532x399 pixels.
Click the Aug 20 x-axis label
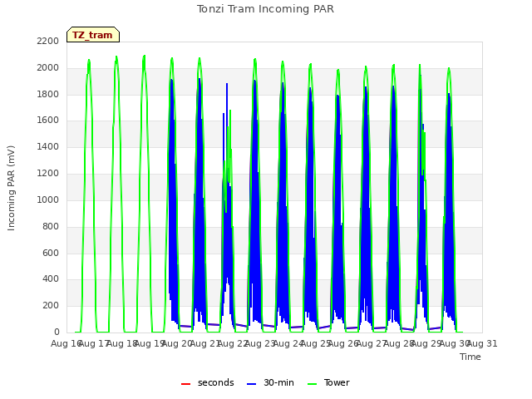(177, 343)
